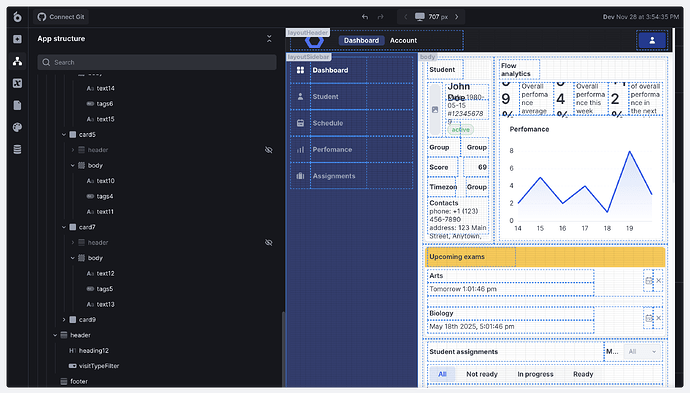Open the App structure tree icon in sidebar
The width and height of the screenshot is (690, 393).
(17, 61)
